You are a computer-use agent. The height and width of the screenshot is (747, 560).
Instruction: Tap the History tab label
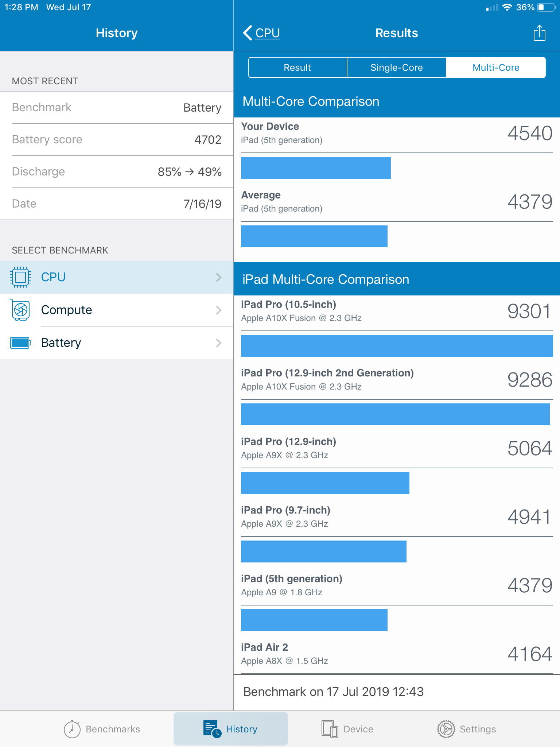(242, 729)
